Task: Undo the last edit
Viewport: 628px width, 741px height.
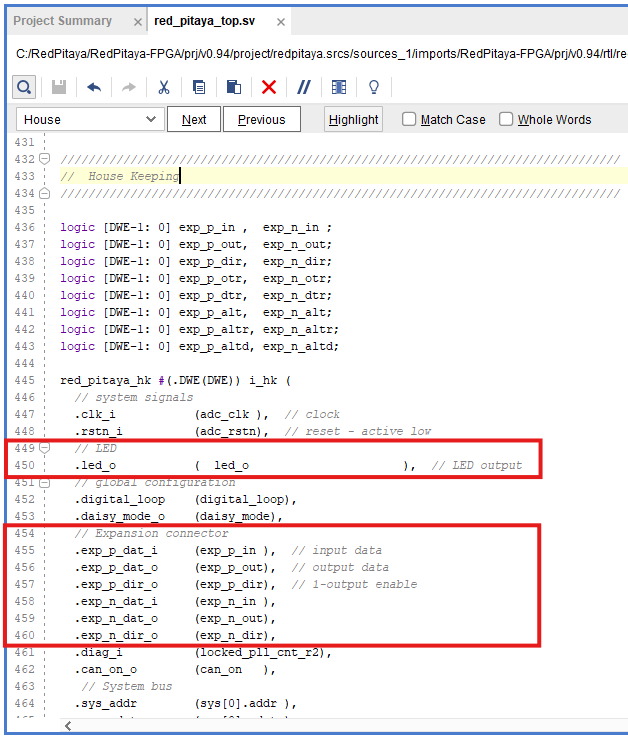Action: click(x=94, y=87)
